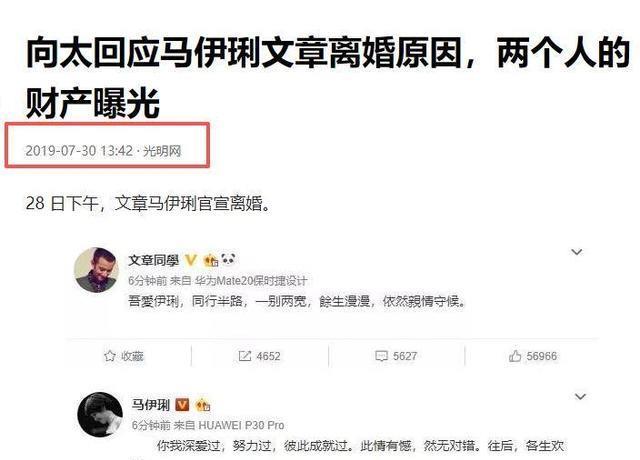Click the article headline about 马伊琍文章离婚原因
Viewport: 640px width, 460px height.
pos(327,77)
